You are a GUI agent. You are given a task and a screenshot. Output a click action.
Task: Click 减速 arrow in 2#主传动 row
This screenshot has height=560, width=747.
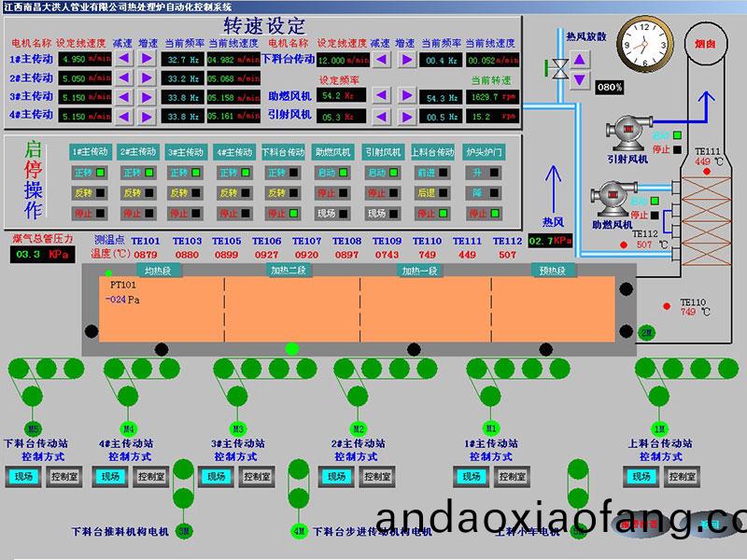click(x=124, y=77)
